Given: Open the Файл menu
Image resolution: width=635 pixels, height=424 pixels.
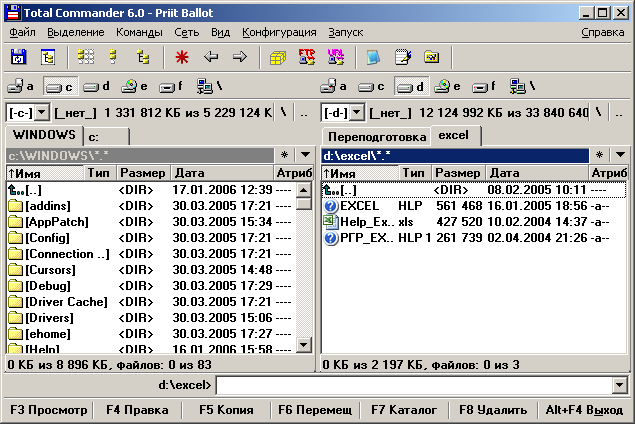Looking at the screenshot, I should click(22, 32).
